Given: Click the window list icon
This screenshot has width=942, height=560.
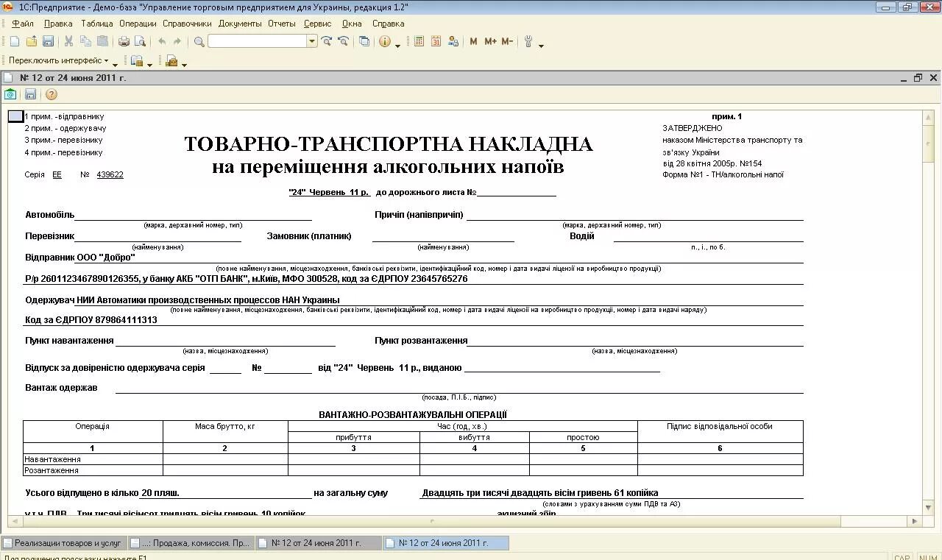Looking at the screenshot, I should pyautogui.click(x=364, y=42).
